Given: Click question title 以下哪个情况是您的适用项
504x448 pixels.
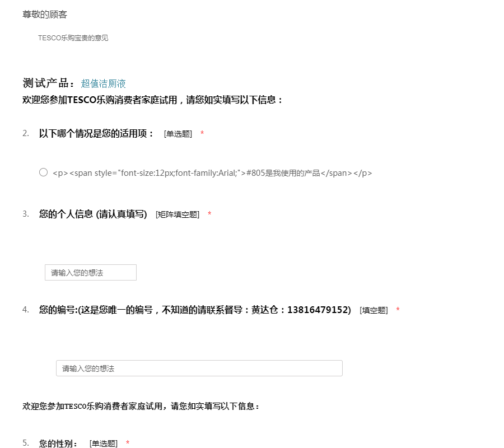Looking at the screenshot, I should click(96, 134).
